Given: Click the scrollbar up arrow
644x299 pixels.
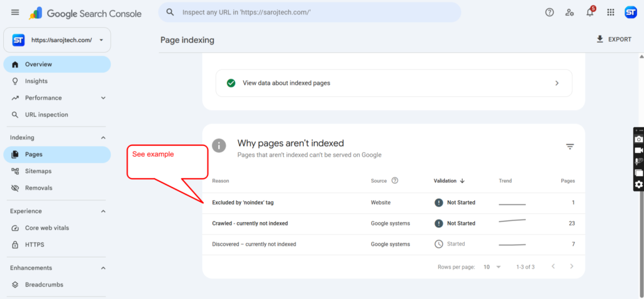Looking at the screenshot, I should (641, 57).
